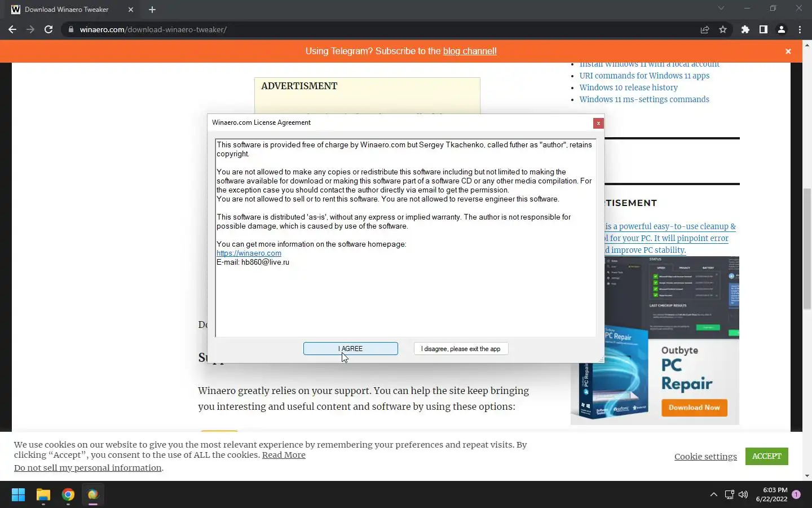
Task: Open Cookie settings
Action: pos(705,457)
